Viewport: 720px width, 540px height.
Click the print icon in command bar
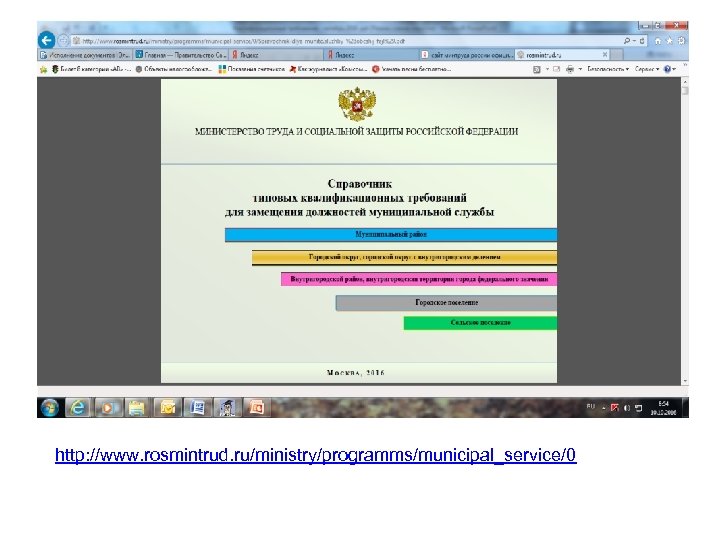[x=570, y=69]
